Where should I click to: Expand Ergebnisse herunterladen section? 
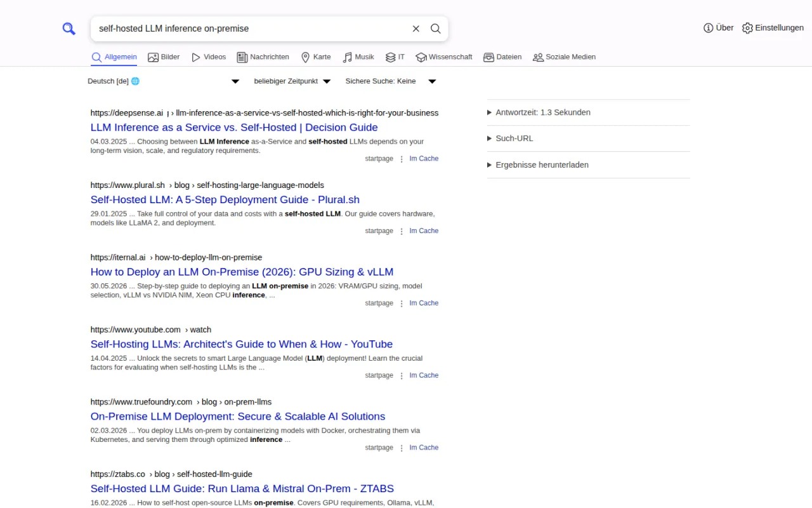[x=588, y=165]
